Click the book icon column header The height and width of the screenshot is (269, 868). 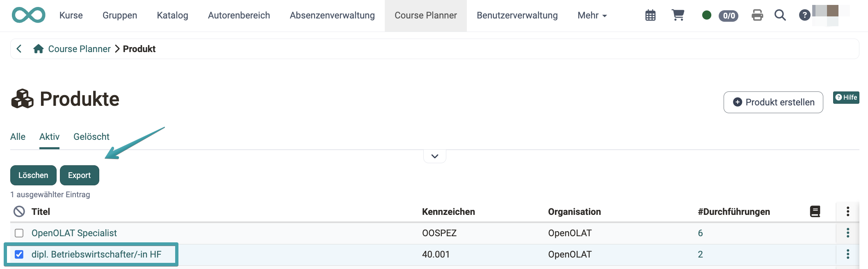[x=815, y=212]
